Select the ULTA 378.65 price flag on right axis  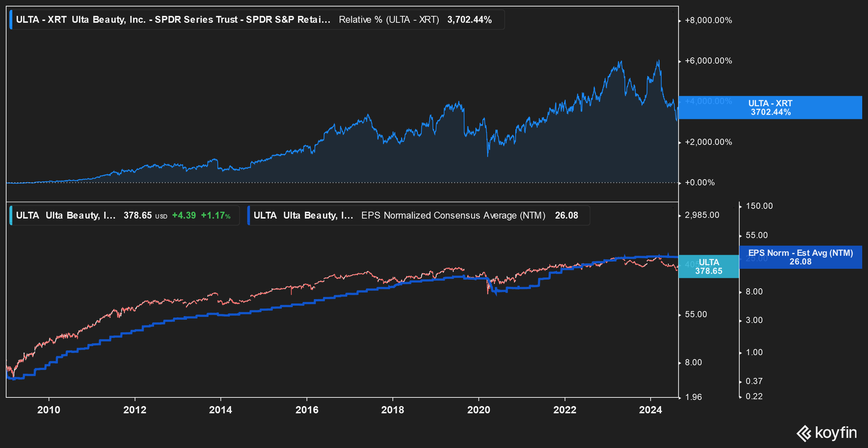tap(708, 267)
